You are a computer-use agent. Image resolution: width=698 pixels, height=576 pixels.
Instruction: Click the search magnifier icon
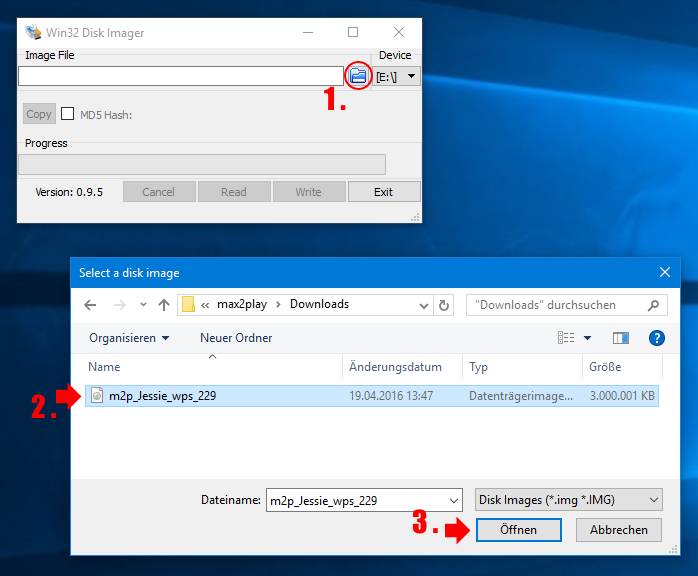click(653, 305)
